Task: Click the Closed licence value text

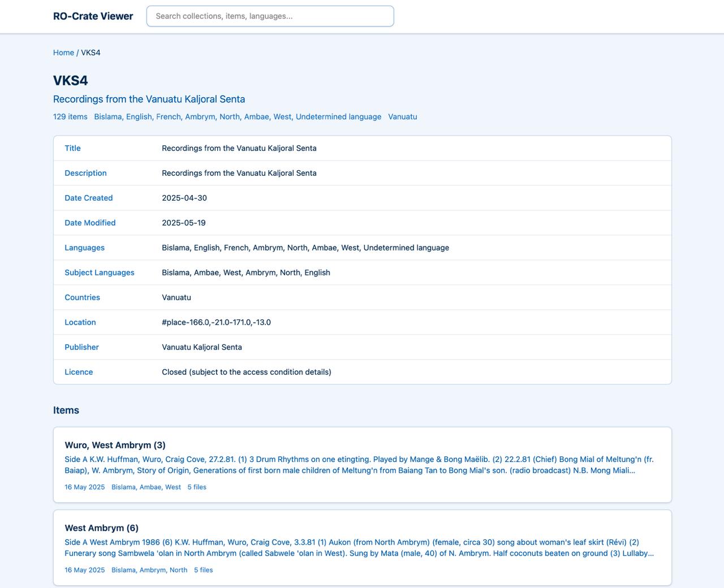Action: (246, 372)
